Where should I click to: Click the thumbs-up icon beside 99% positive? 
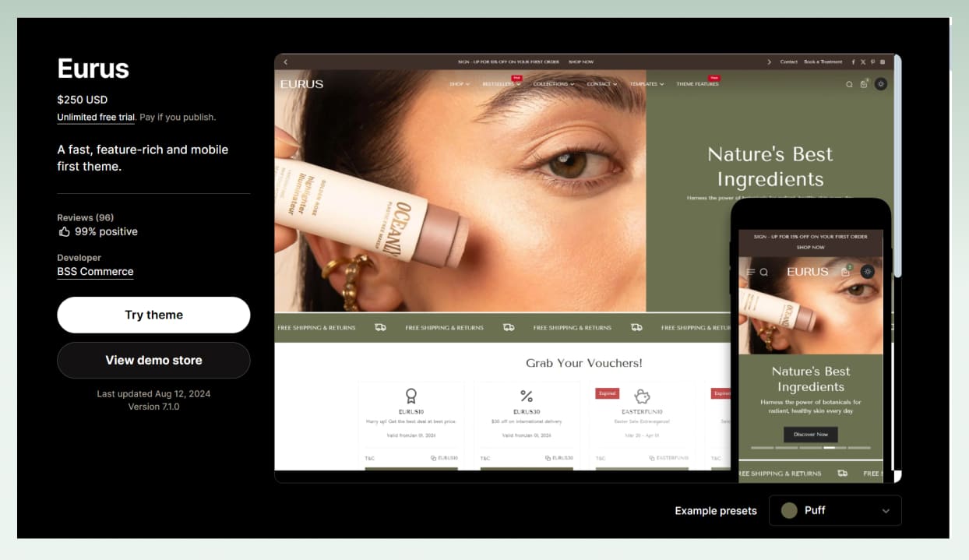click(x=64, y=231)
